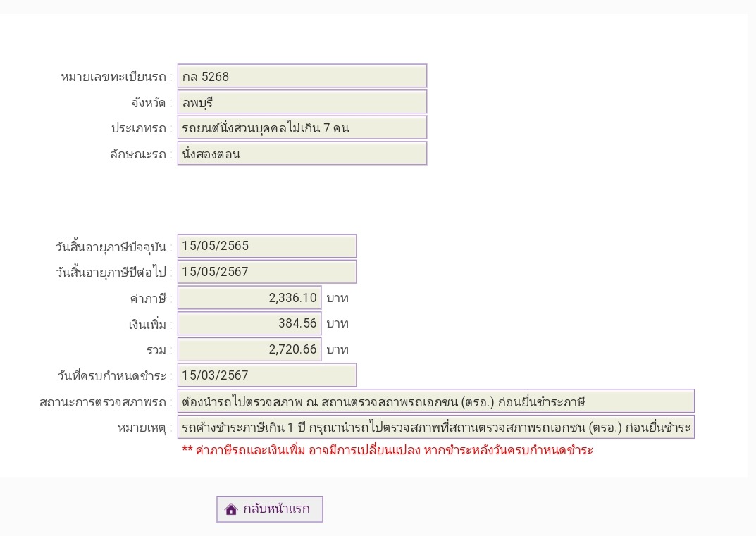Click the เงินเพิ่ม label
Image resolution: width=756 pixels, height=536 pixels.
[x=150, y=325]
